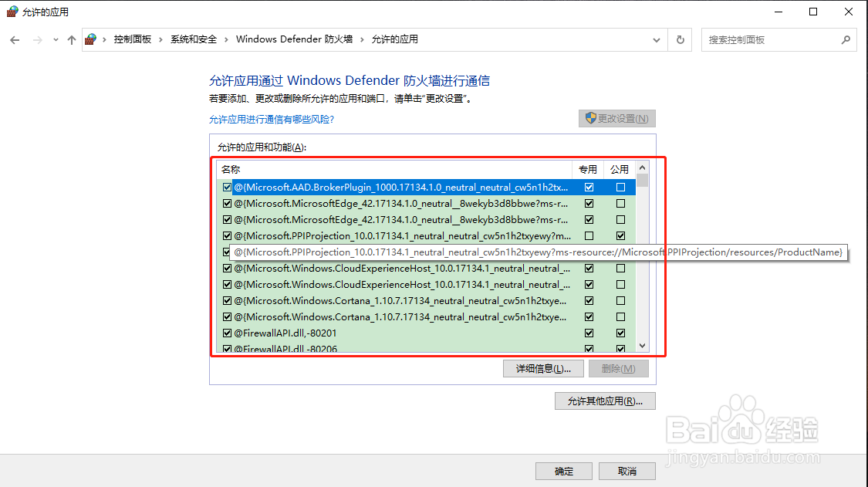The height and width of the screenshot is (487, 868).
Task: Cancel with the 取消 button
Action: click(x=627, y=472)
